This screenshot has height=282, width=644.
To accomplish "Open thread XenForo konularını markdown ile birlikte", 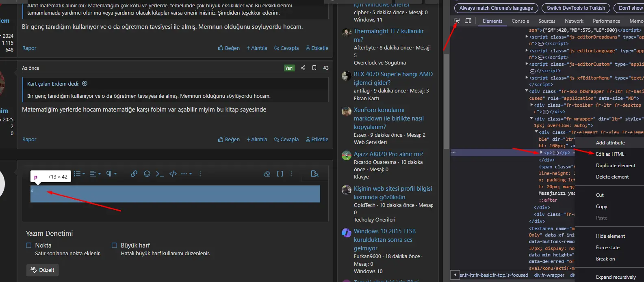I will pos(389,118).
